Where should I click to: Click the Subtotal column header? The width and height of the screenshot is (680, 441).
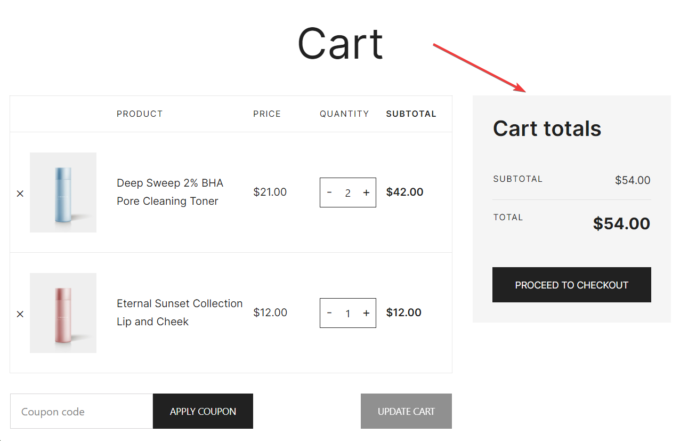click(411, 114)
